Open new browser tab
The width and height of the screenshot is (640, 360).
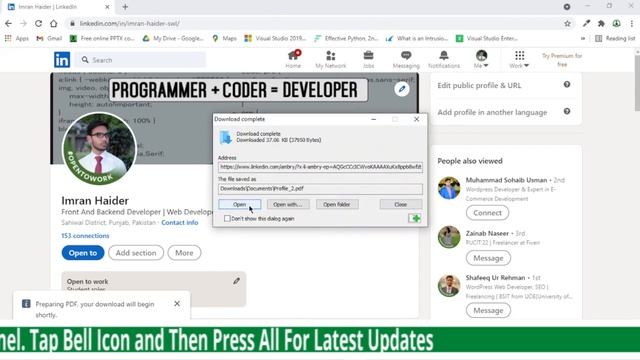pos(125,7)
